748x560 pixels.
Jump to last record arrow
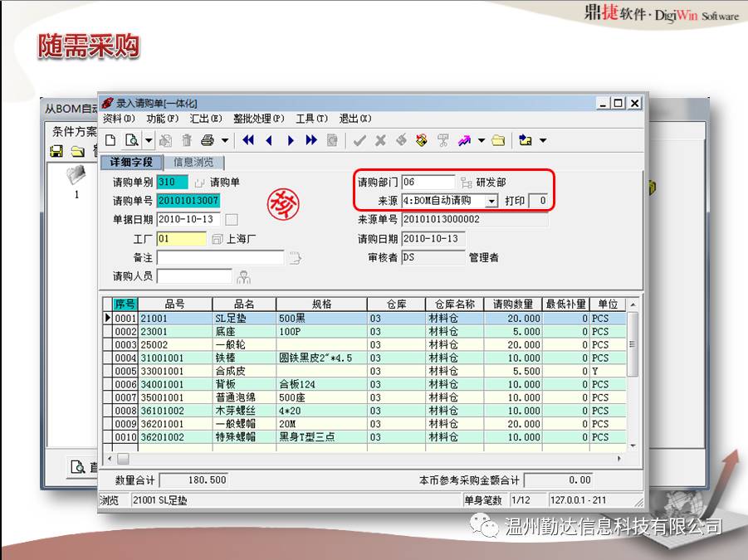pos(311,140)
